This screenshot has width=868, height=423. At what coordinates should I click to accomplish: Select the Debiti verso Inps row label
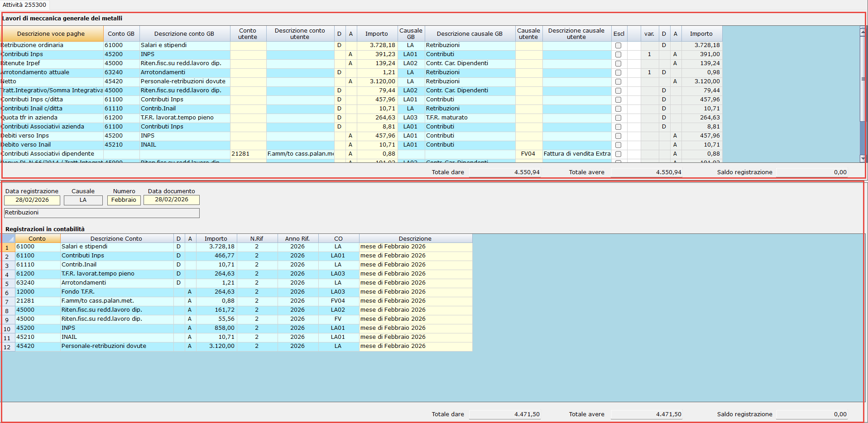53,136
